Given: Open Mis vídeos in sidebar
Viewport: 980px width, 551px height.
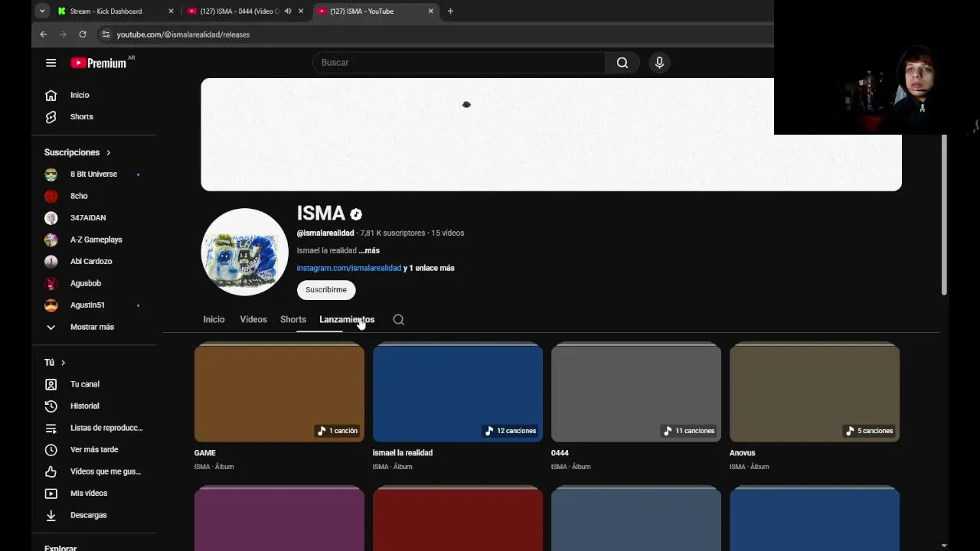Looking at the screenshot, I should click(x=89, y=494).
